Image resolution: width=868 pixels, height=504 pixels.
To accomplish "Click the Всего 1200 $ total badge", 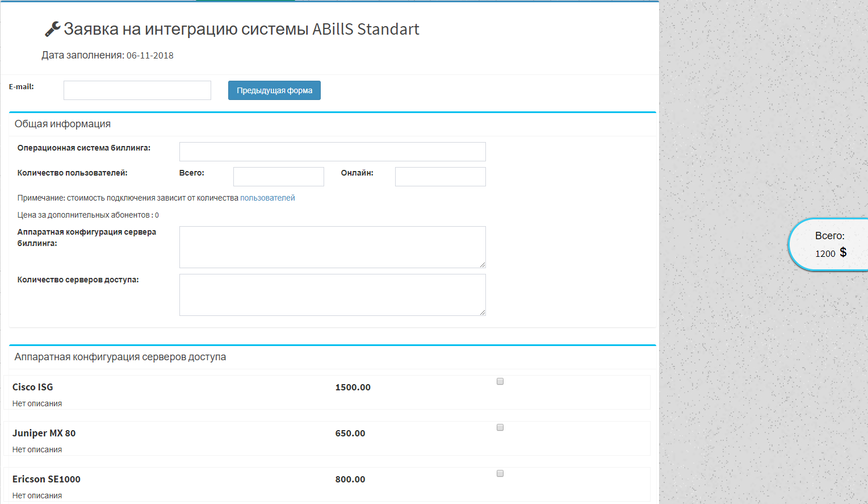I will (x=829, y=244).
